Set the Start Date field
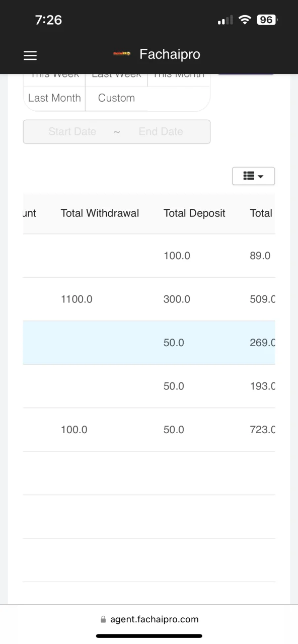The image size is (298, 644). 72,132
